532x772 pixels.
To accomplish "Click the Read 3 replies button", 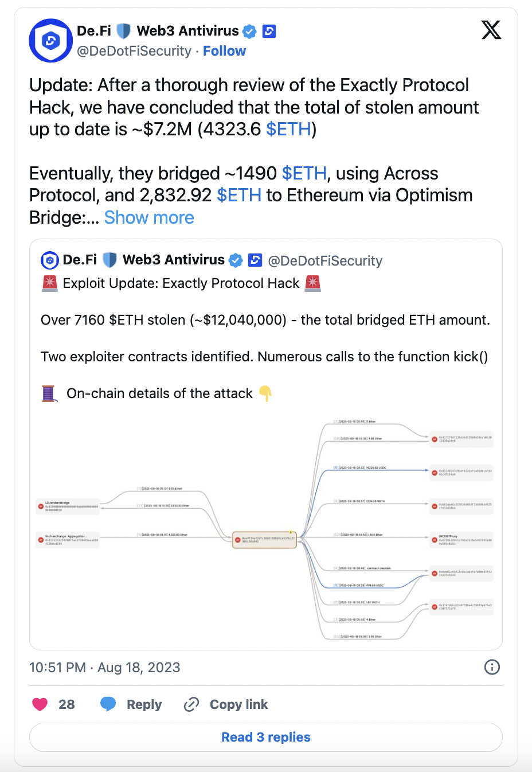I will tap(266, 737).
